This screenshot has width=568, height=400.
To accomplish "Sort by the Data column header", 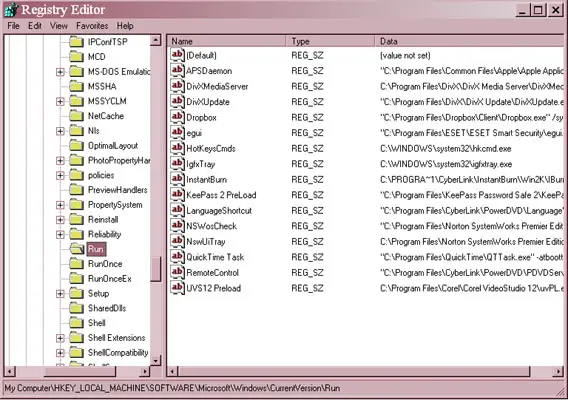I will (x=469, y=41).
